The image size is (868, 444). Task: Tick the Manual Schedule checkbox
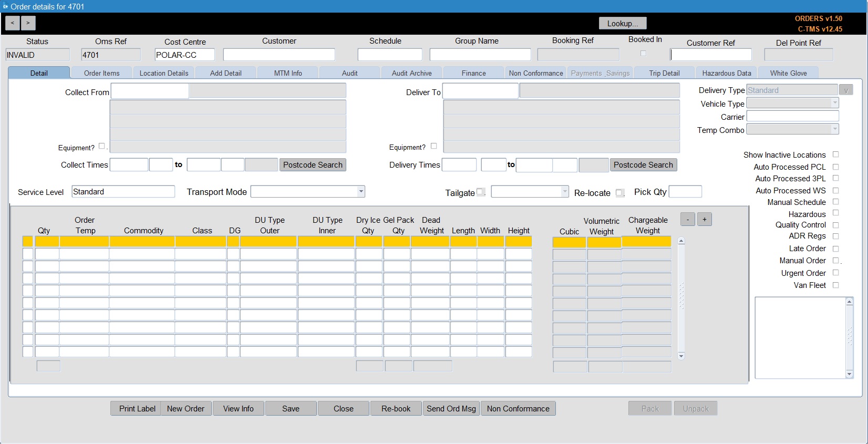pos(835,202)
